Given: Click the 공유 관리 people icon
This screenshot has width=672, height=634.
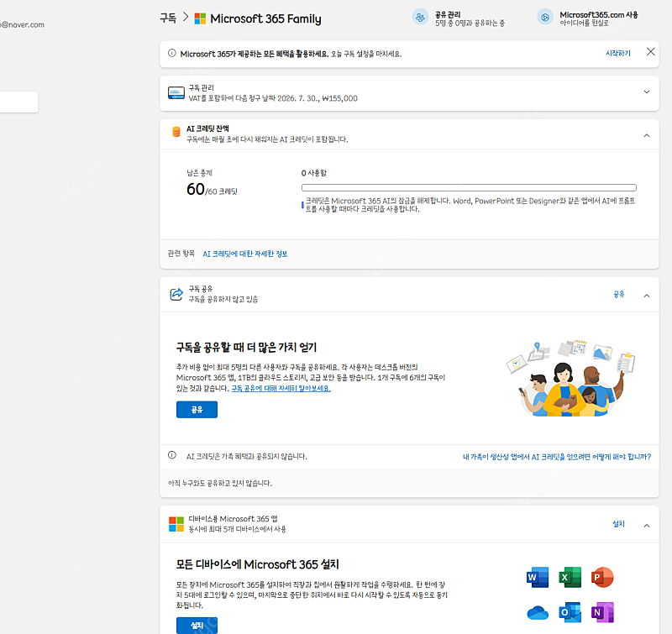Looking at the screenshot, I should (x=420, y=18).
